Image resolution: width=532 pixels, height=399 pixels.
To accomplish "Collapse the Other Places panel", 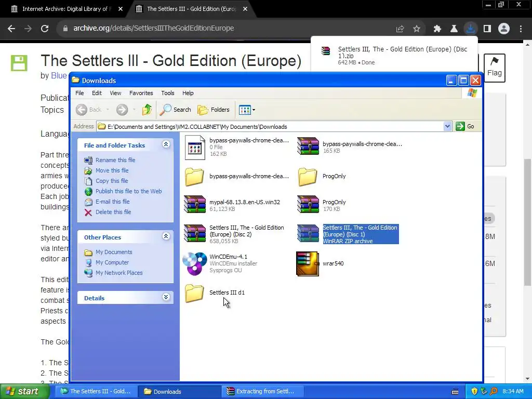I will (x=166, y=236).
